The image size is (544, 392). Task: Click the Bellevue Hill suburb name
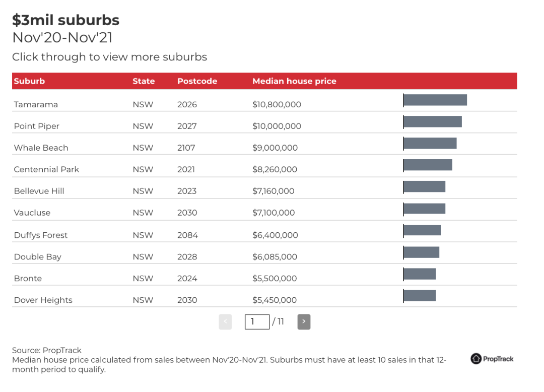coord(39,191)
